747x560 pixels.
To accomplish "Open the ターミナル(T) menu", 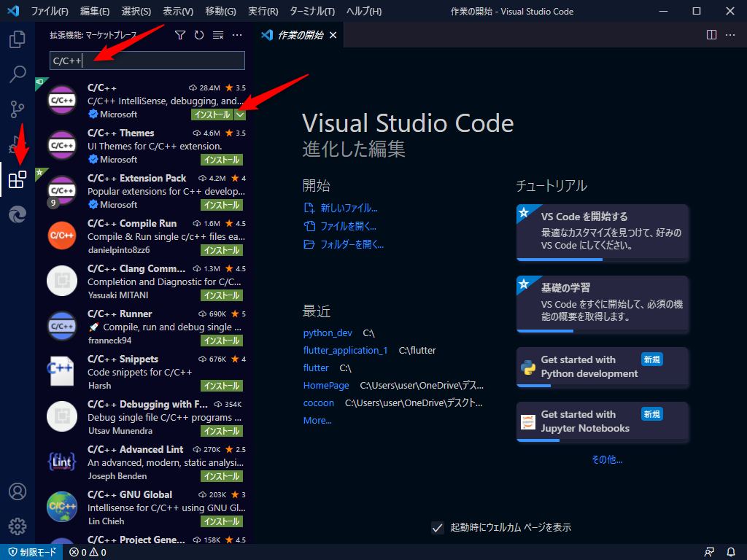I will (x=312, y=11).
